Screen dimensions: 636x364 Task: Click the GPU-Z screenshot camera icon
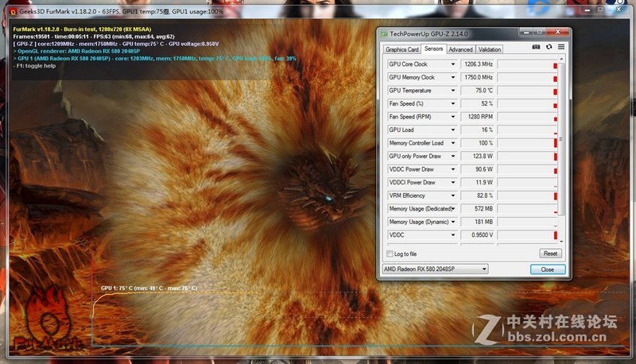pos(536,47)
